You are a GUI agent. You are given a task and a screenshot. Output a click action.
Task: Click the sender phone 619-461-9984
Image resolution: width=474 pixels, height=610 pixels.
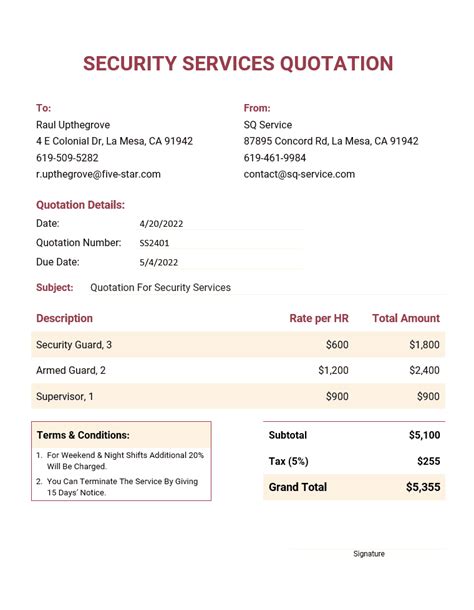[275, 158]
